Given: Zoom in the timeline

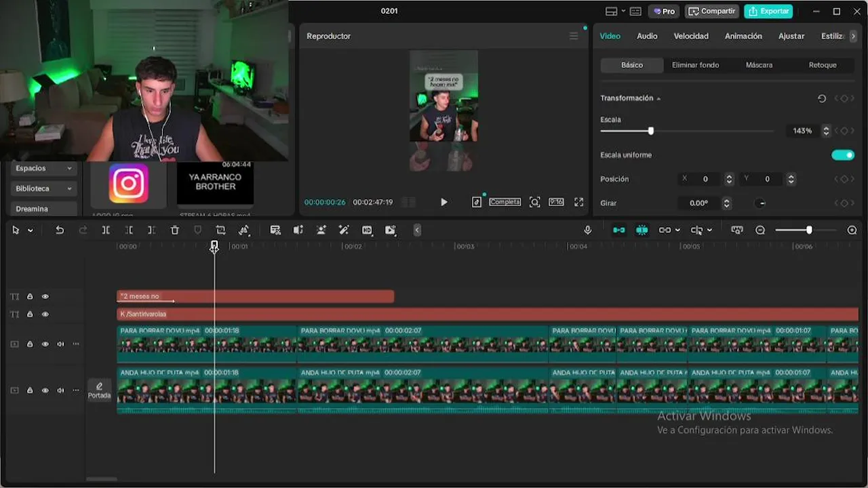Looking at the screenshot, I should coord(852,230).
